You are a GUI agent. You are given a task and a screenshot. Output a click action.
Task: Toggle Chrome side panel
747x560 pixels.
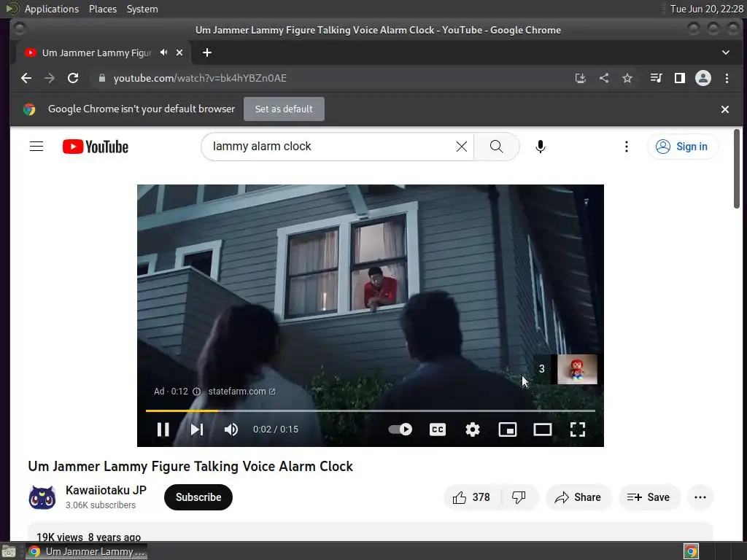coord(680,78)
